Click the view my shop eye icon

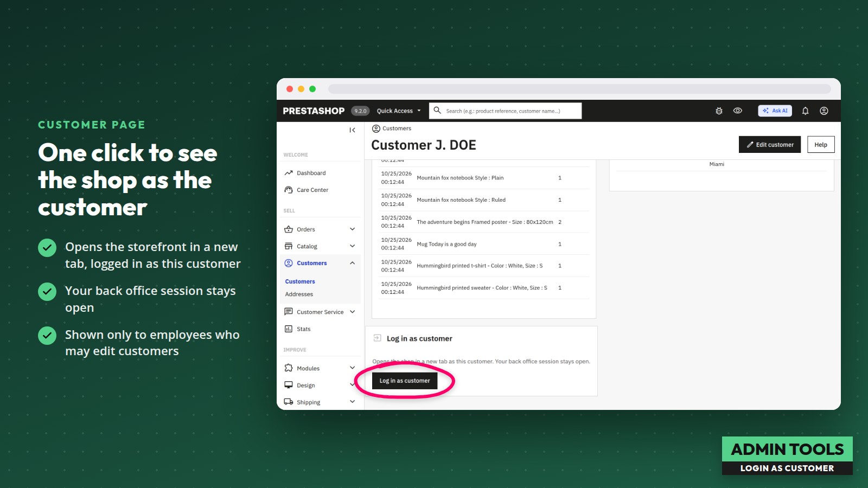pyautogui.click(x=738, y=111)
